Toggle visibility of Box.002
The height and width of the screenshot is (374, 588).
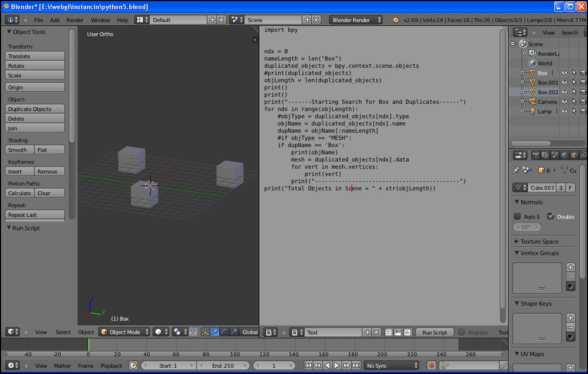564,92
